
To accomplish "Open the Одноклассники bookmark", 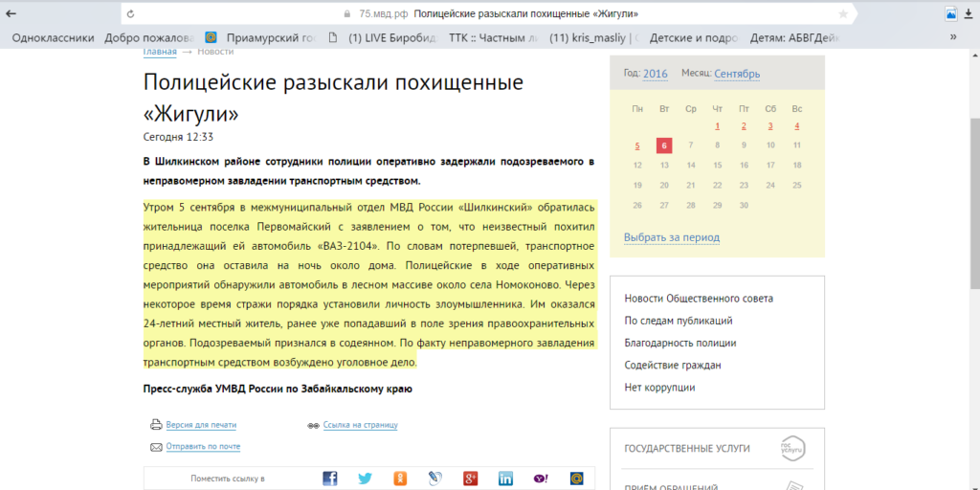I will click(54, 38).
